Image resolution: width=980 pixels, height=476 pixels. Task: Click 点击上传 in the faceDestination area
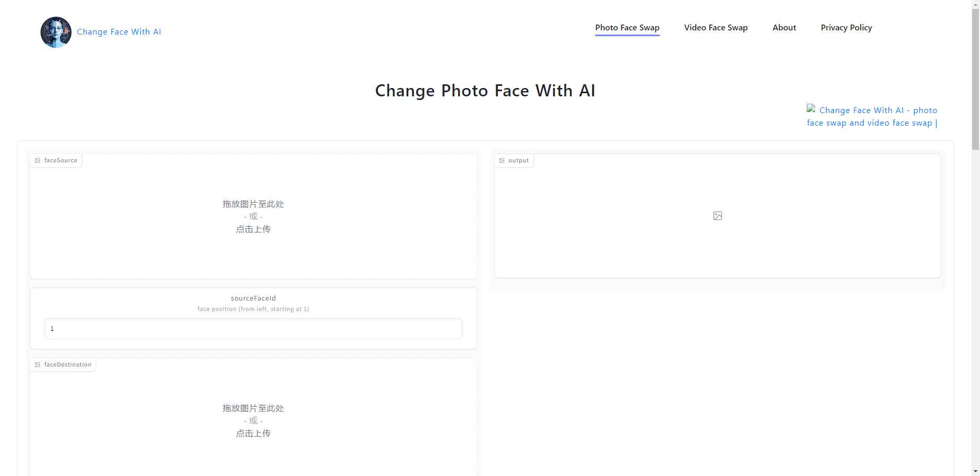pos(253,433)
